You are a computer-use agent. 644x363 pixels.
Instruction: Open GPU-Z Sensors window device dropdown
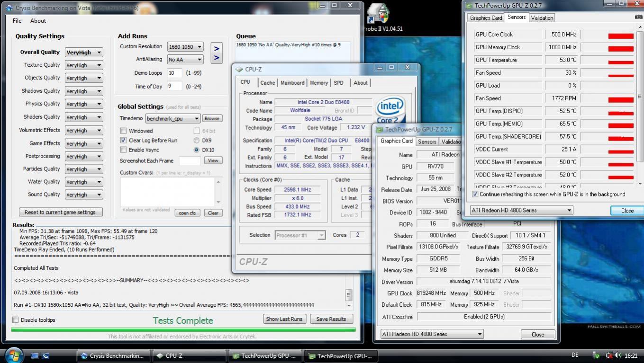pos(522,210)
